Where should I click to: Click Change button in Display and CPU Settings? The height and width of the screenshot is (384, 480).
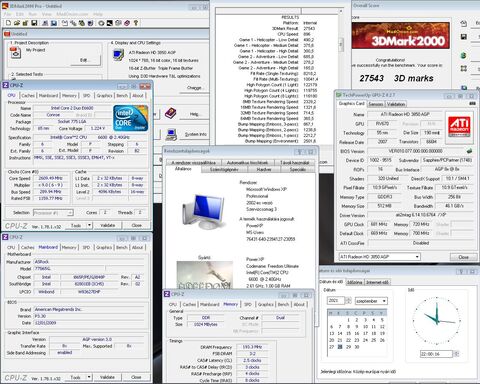click(194, 88)
